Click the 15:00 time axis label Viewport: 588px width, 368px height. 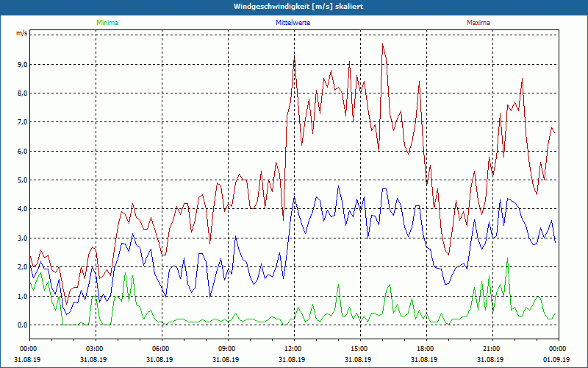[360, 349]
